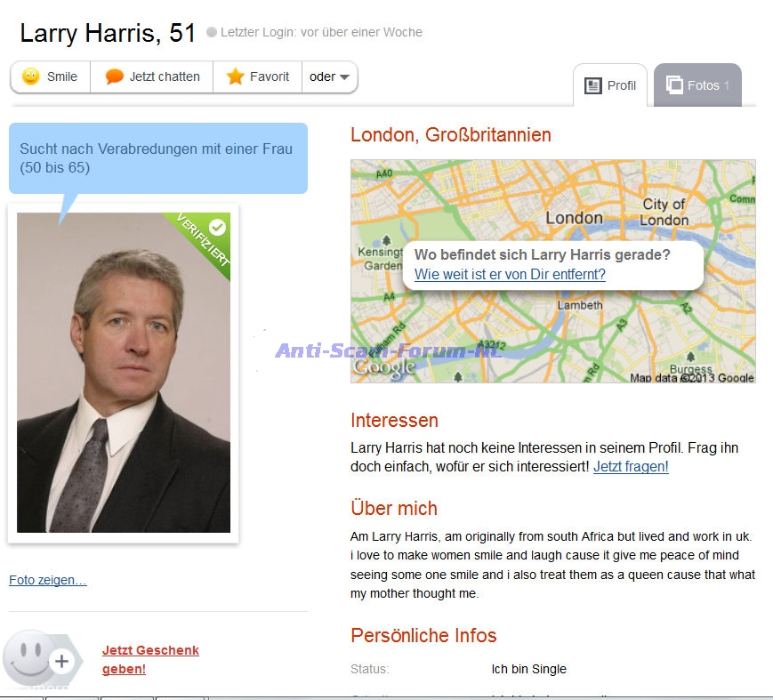773x700 pixels.
Task: Click the "London, Großbritannien" location heading
Action: coord(451,135)
